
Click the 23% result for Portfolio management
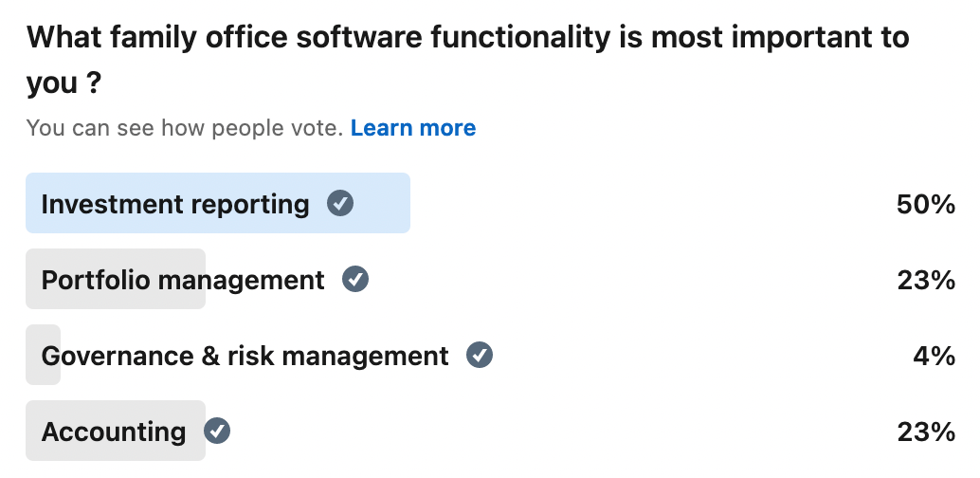[926, 280]
